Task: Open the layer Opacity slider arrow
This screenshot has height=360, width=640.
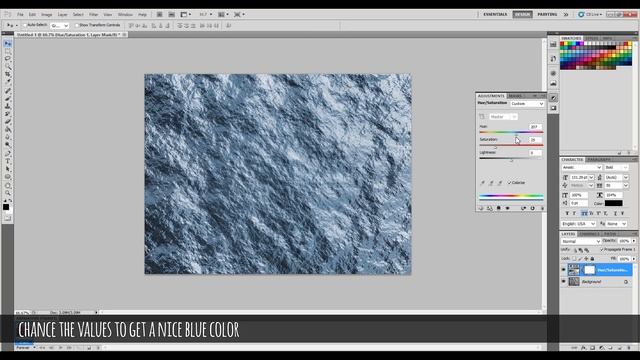Action: coord(634,241)
